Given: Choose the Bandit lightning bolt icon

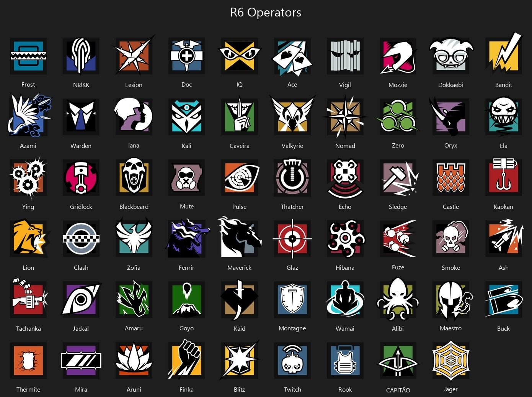Looking at the screenshot, I should coord(503,54).
